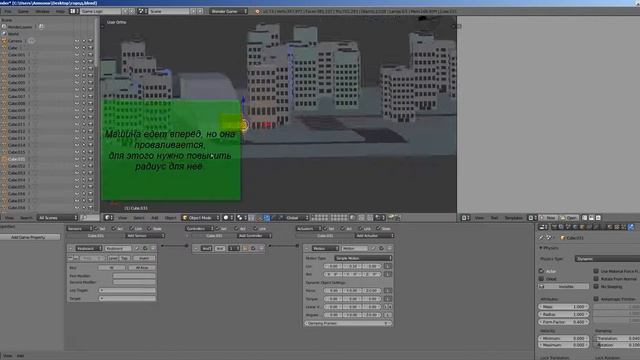The height and width of the screenshot is (360, 640).
Task: Click the properties editor type icon
Action: (x=544, y=227)
